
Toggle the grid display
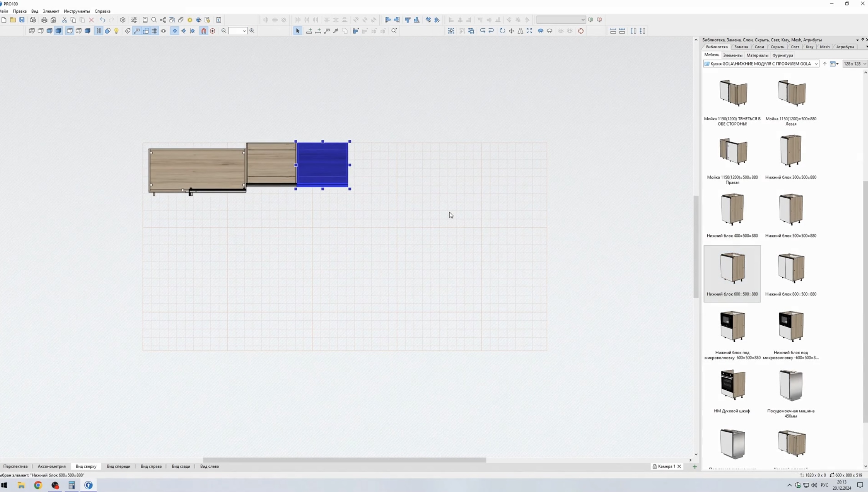(155, 31)
